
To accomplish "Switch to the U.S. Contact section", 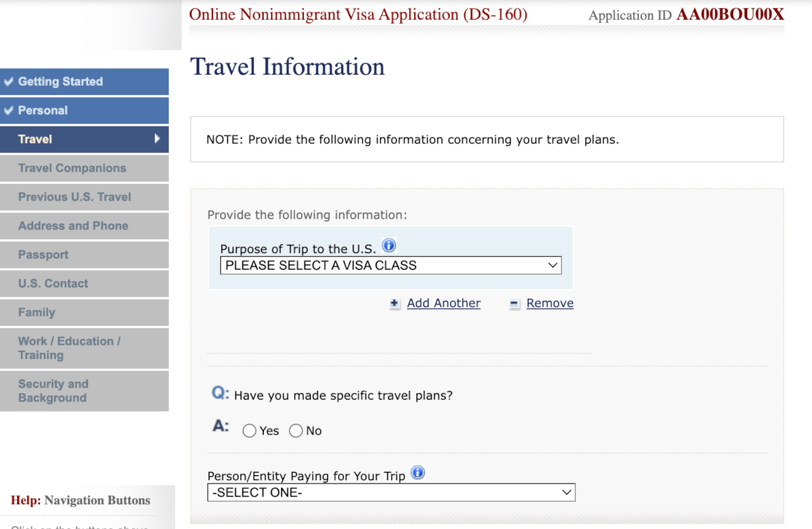I will pyautogui.click(x=53, y=284).
